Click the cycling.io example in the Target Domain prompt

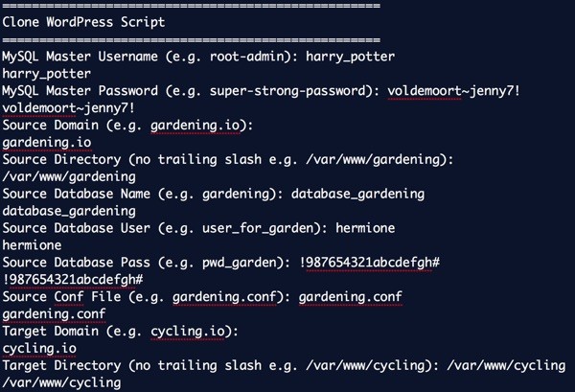(188, 332)
